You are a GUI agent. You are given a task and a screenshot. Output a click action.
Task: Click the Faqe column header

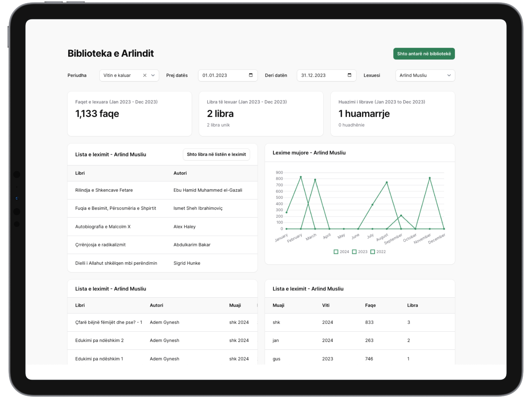[370, 305]
